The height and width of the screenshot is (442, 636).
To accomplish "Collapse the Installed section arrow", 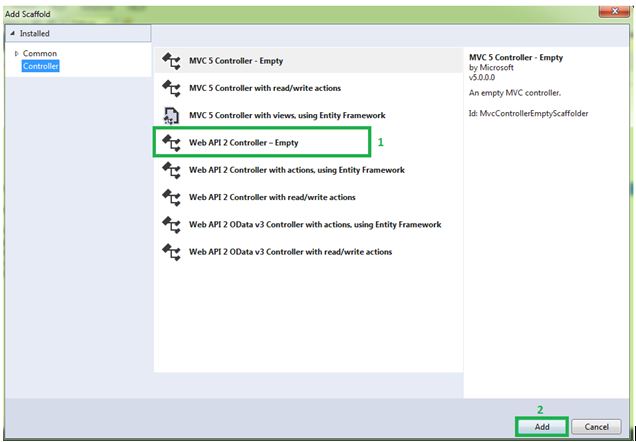I will (x=13, y=33).
